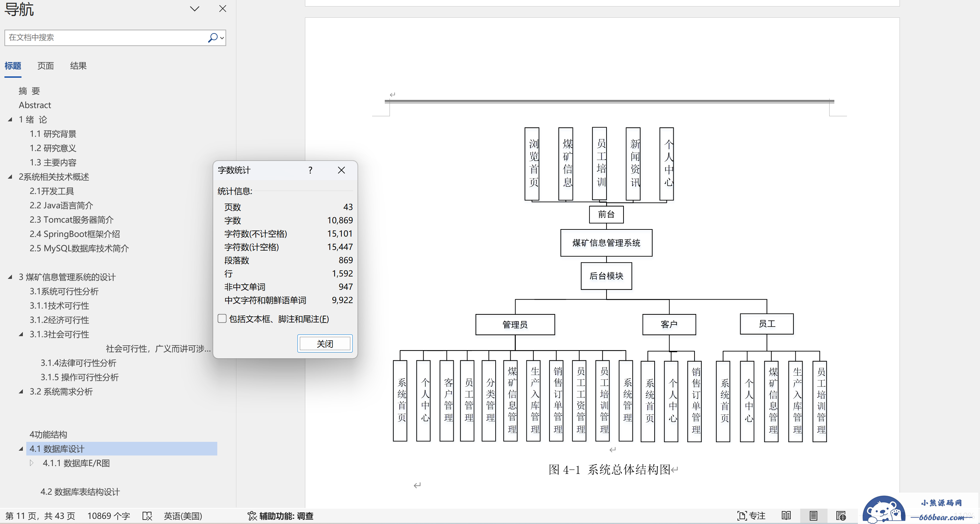This screenshot has height=524, width=980.
Task: Click the 关闭 button in word count dialog
Action: coord(325,344)
